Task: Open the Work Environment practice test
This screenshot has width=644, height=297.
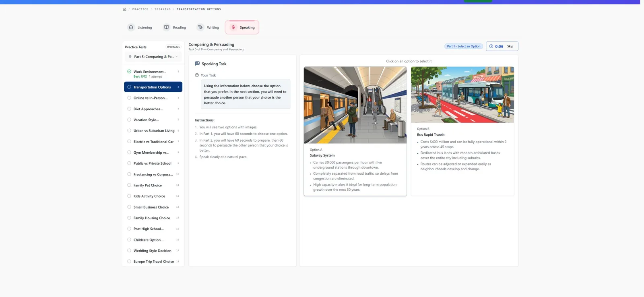Action: 153,74
